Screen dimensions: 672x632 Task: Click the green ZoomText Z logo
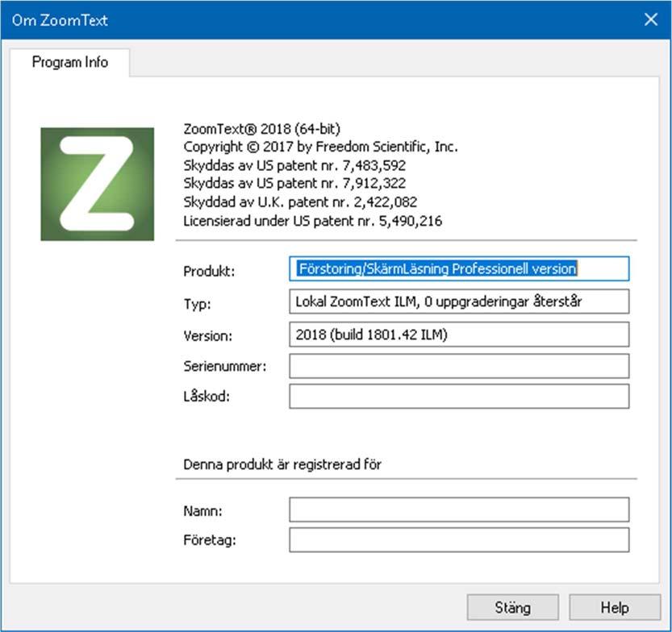(98, 184)
